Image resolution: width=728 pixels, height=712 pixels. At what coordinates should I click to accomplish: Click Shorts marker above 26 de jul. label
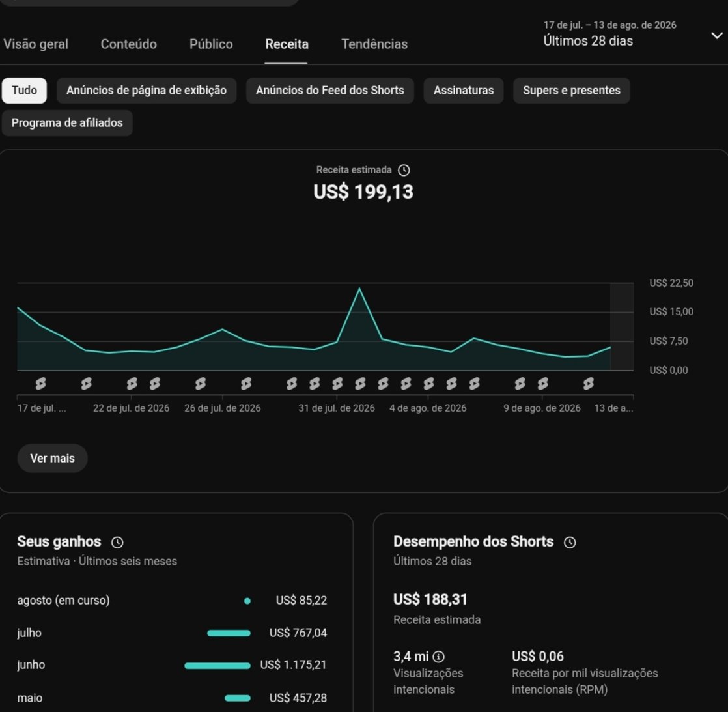(200, 384)
